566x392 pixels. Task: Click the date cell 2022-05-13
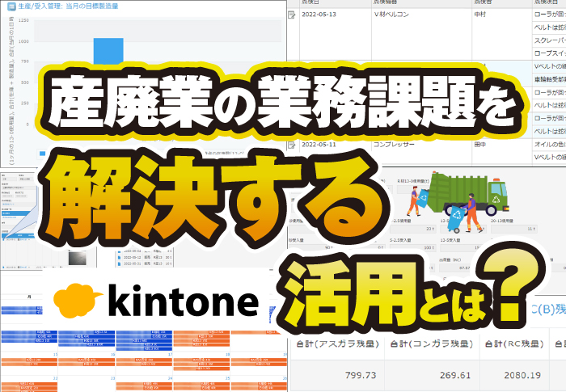click(319, 15)
